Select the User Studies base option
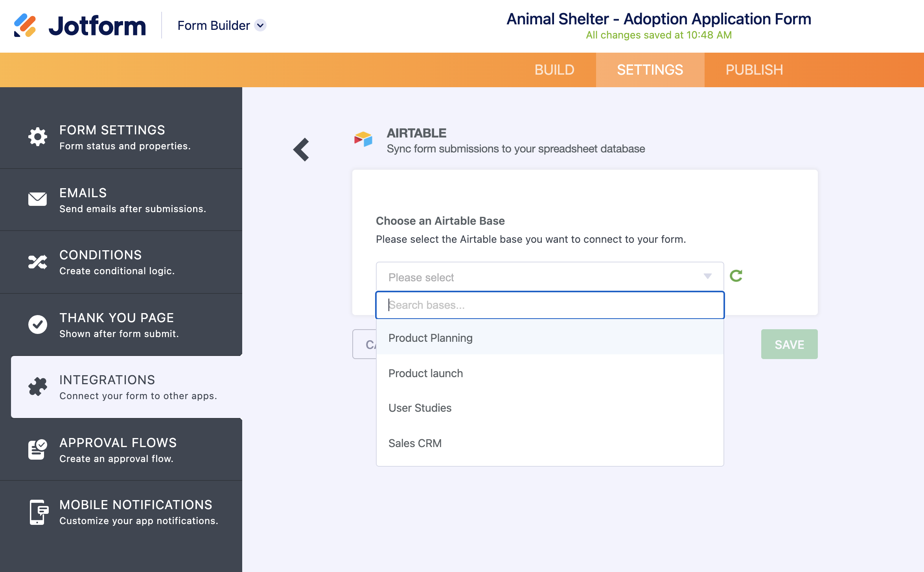Viewport: 924px width, 572px height. [x=420, y=408]
